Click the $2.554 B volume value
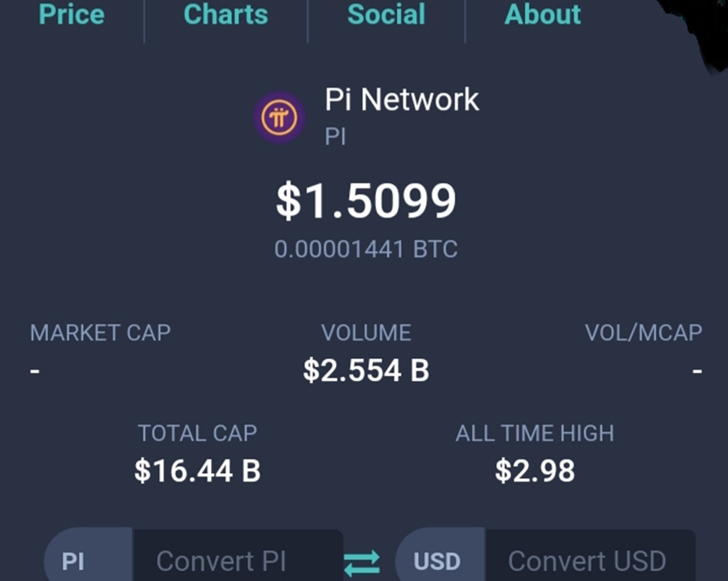The image size is (728, 581). [x=366, y=371]
